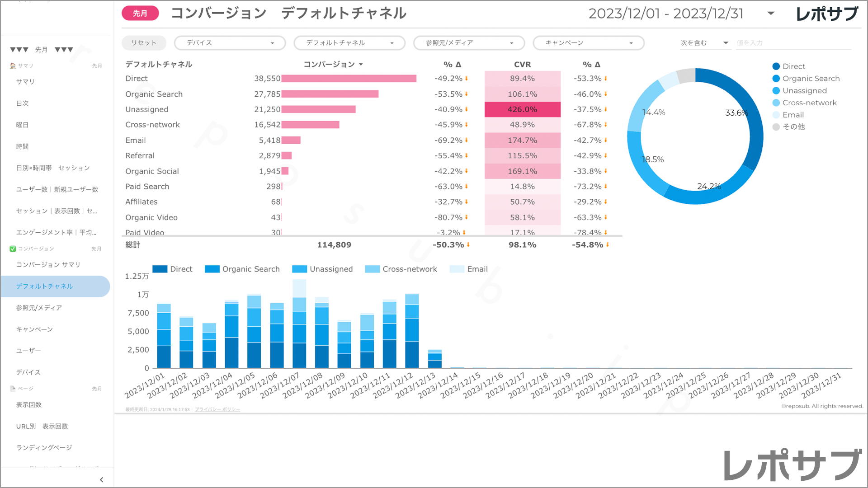Go to ランディングページ sidebar item
The image size is (868, 488).
point(44,448)
